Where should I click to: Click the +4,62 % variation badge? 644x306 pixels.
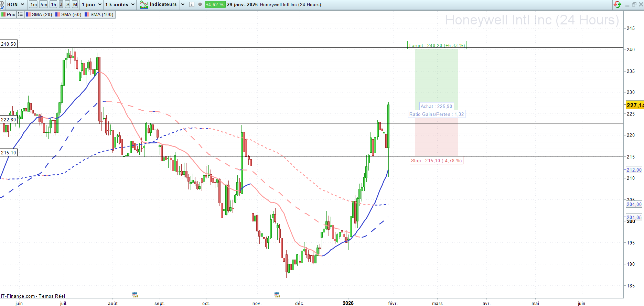tap(215, 4)
